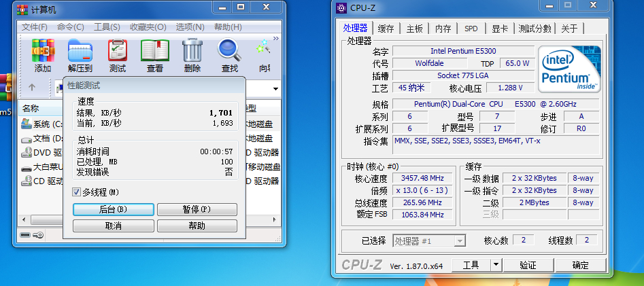This screenshot has width=644, height=286.
Task: Select the DVD 驱动器 row
Action: [x=41, y=153]
